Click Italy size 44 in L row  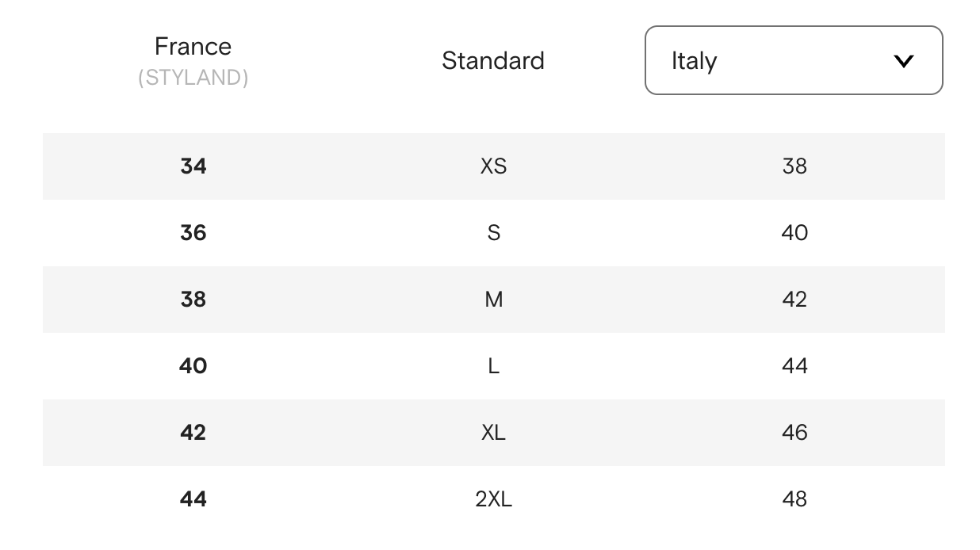point(794,366)
